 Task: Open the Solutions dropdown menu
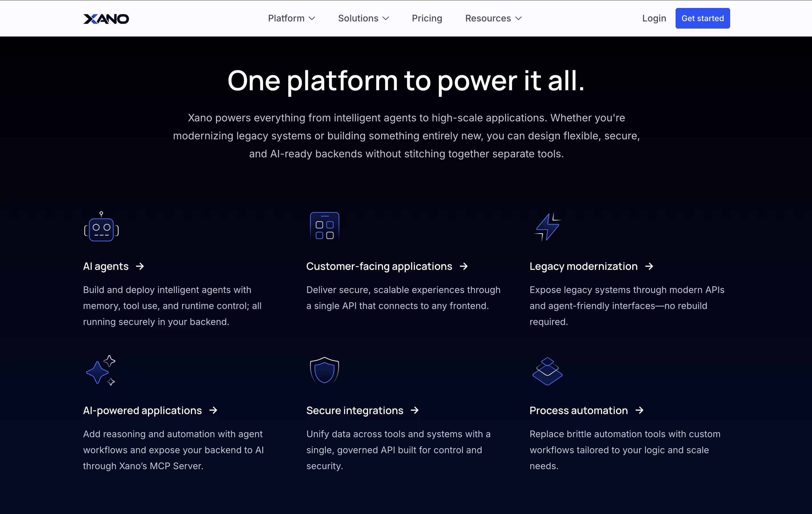pyautogui.click(x=363, y=18)
